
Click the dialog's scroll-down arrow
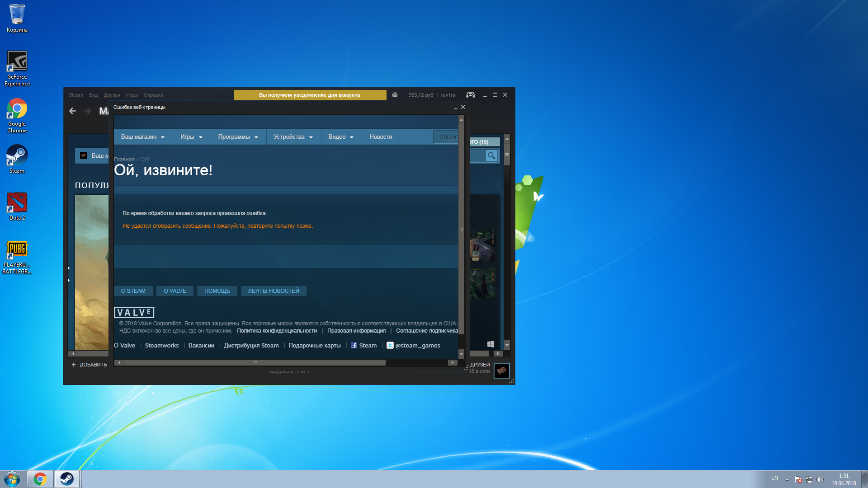(461, 354)
